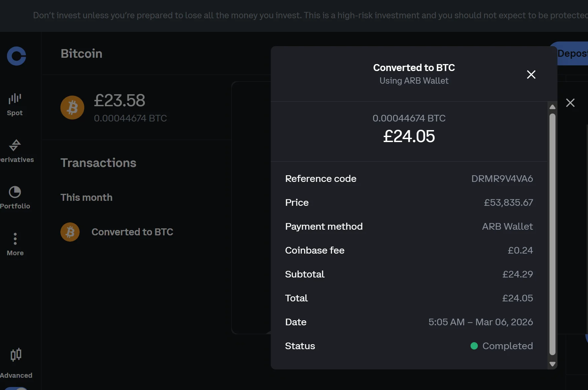Click the BTC icon in transactions list

(70, 232)
